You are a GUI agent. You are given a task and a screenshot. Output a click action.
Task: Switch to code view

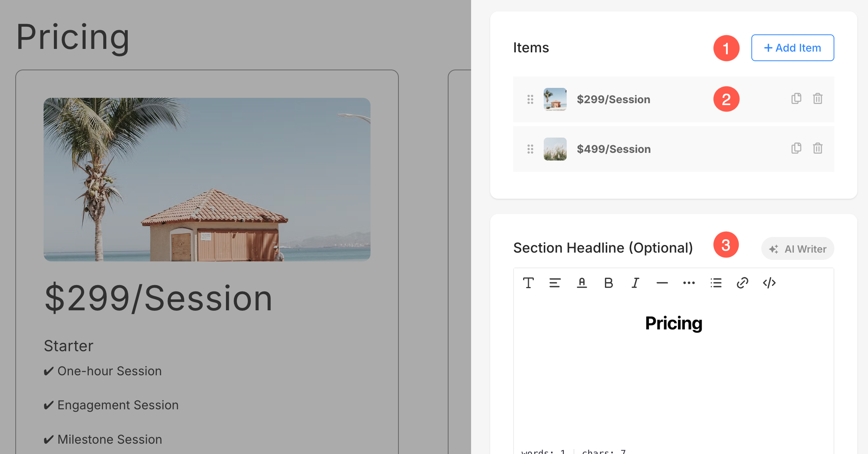pos(769,283)
